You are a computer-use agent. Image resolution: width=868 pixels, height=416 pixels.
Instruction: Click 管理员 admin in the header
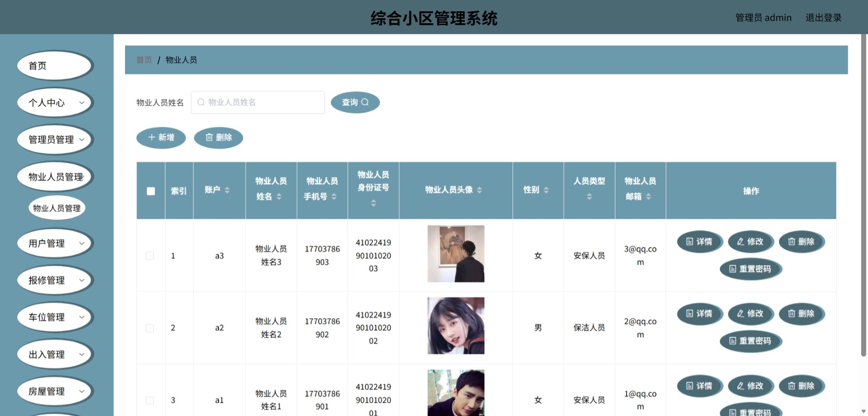point(763,18)
